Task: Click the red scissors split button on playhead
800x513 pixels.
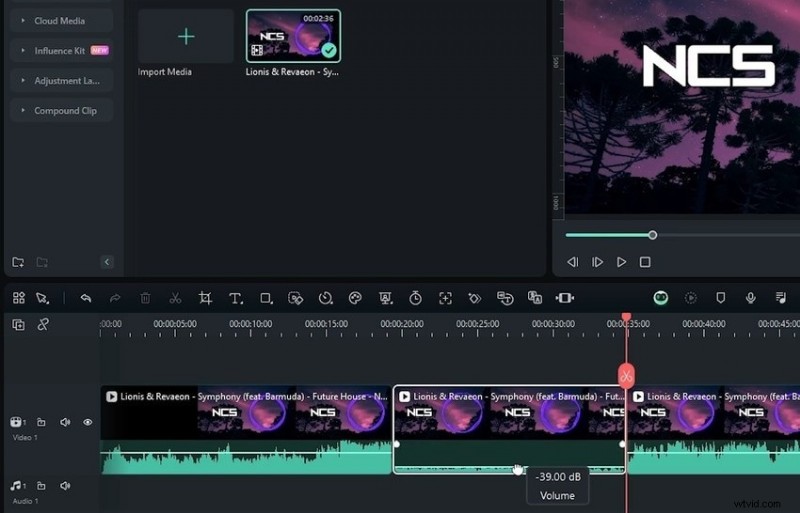Action: click(626, 377)
